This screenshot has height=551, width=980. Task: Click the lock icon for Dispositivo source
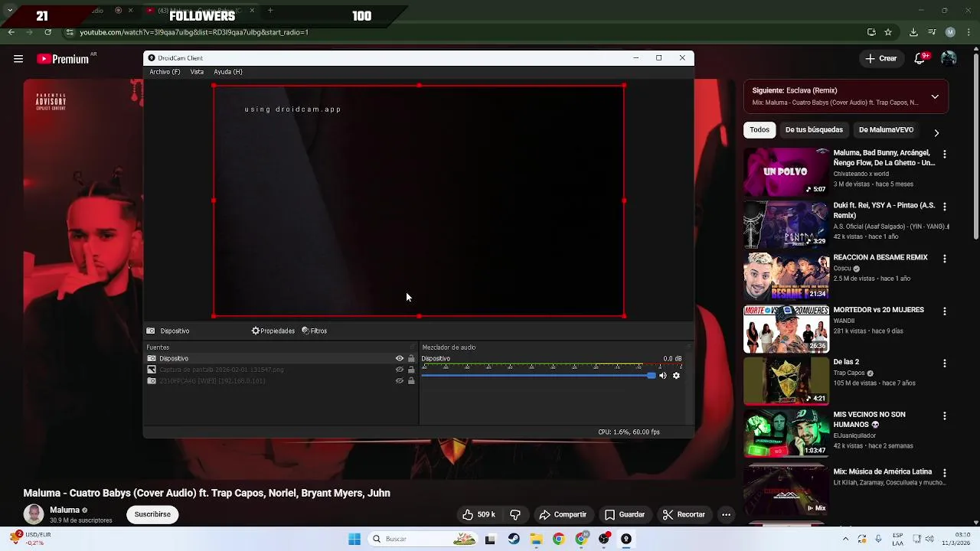(x=411, y=358)
